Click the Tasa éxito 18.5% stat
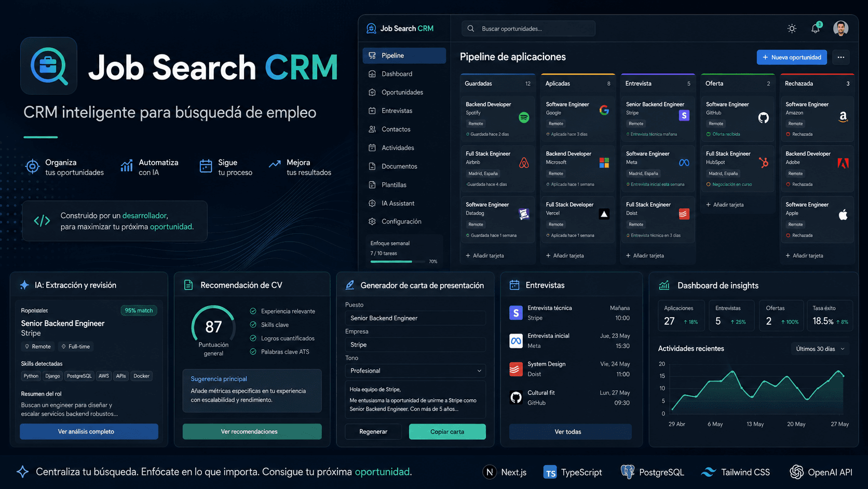 click(x=830, y=316)
